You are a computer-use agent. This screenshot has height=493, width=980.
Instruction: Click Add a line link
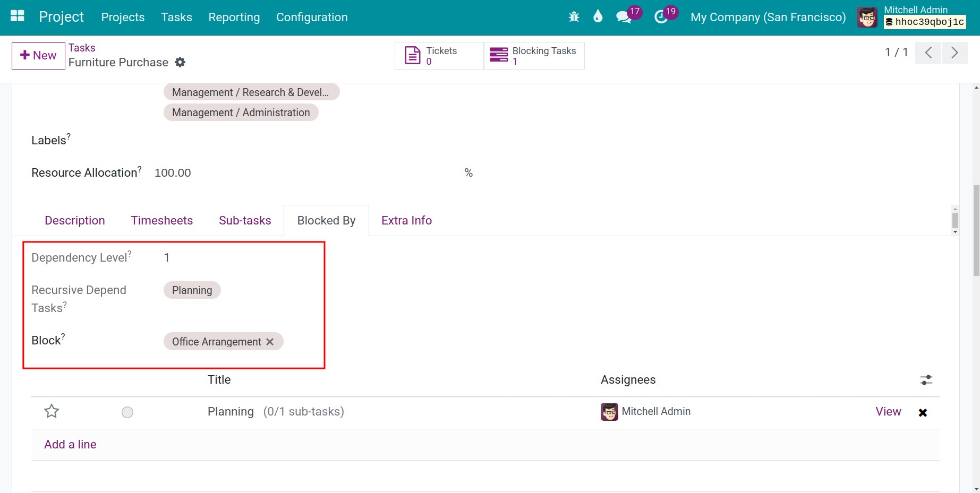point(70,445)
